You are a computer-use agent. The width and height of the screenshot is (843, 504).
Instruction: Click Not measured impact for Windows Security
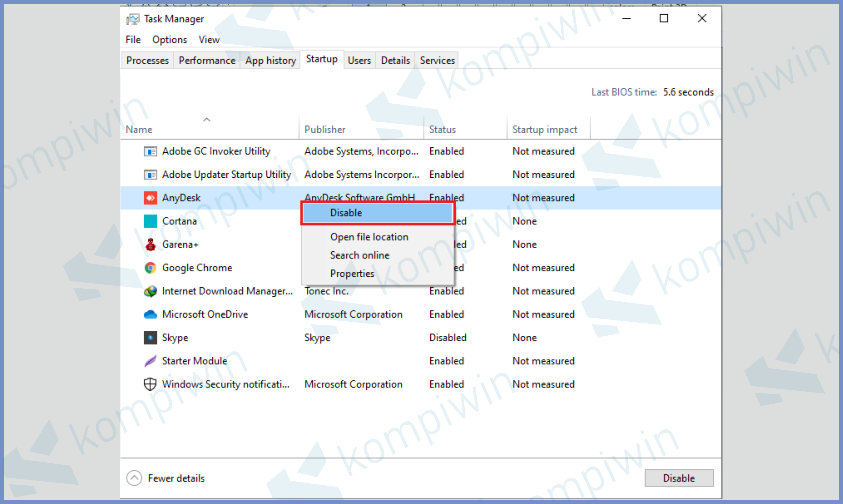[544, 385]
